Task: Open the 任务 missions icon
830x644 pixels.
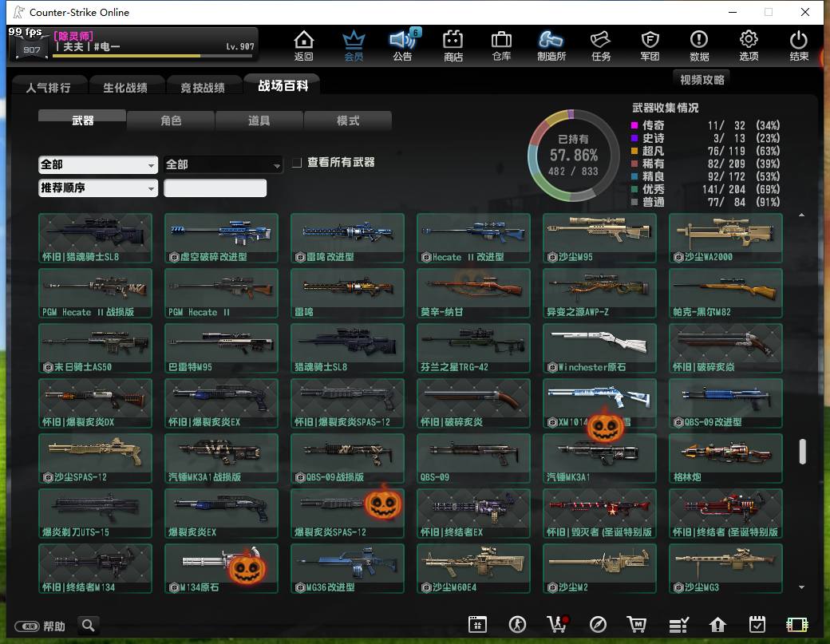Action: coord(601,45)
